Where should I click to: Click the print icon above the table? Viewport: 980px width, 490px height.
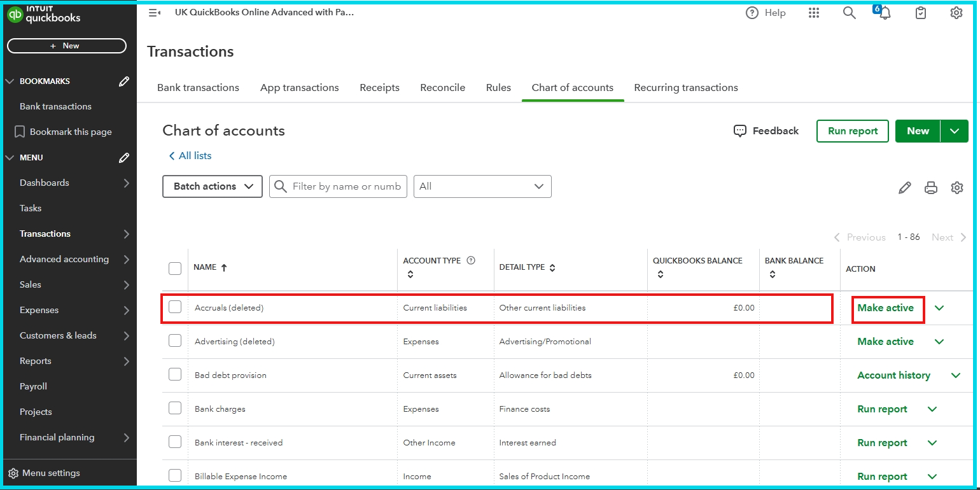pos(931,187)
